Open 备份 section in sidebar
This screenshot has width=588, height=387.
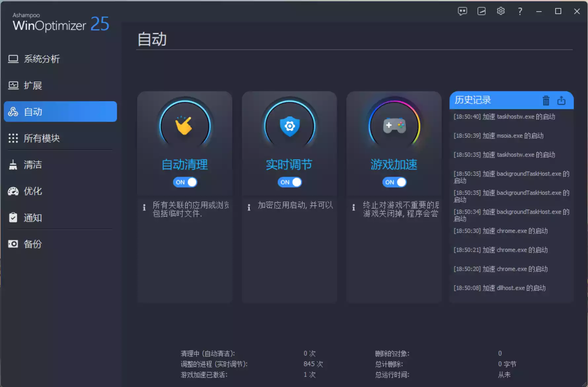[x=32, y=244]
